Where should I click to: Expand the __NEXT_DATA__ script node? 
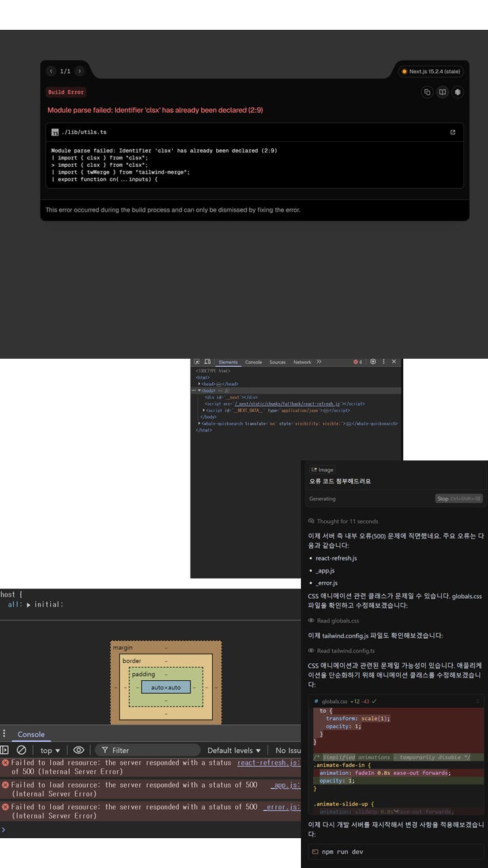pyautogui.click(x=204, y=410)
